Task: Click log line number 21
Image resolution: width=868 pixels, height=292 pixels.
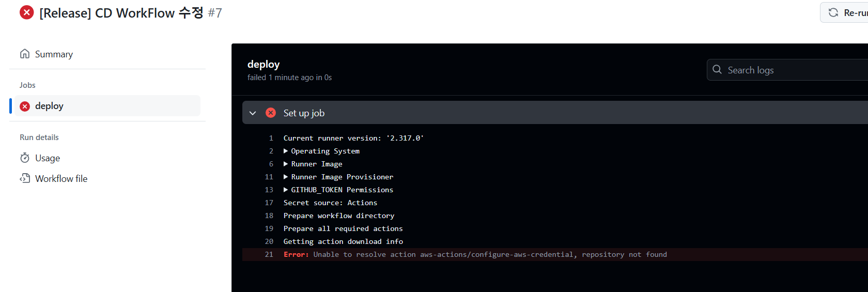Action: point(269,254)
